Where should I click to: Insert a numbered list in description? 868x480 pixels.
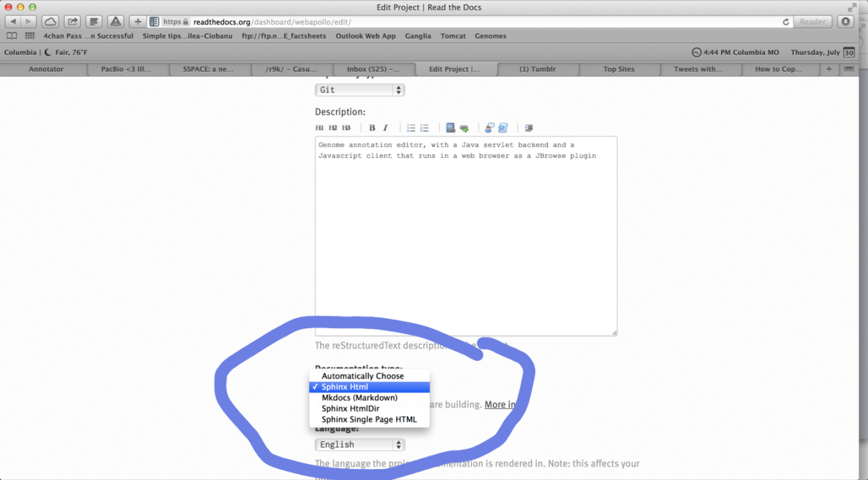click(x=425, y=128)
